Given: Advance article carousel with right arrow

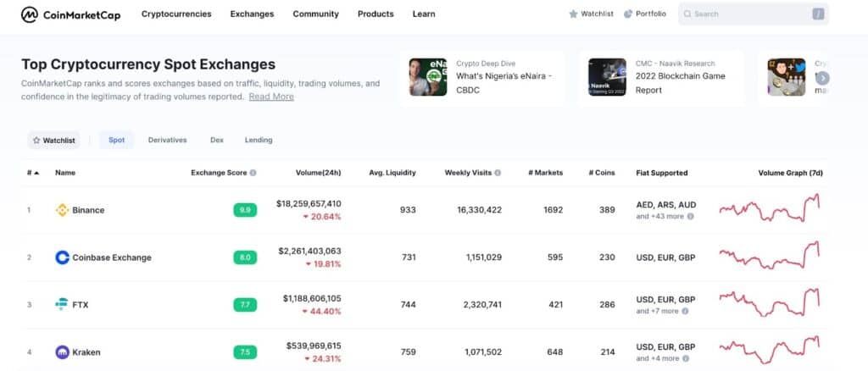Looking at the screenshot, I should click(x=821, y=78).
